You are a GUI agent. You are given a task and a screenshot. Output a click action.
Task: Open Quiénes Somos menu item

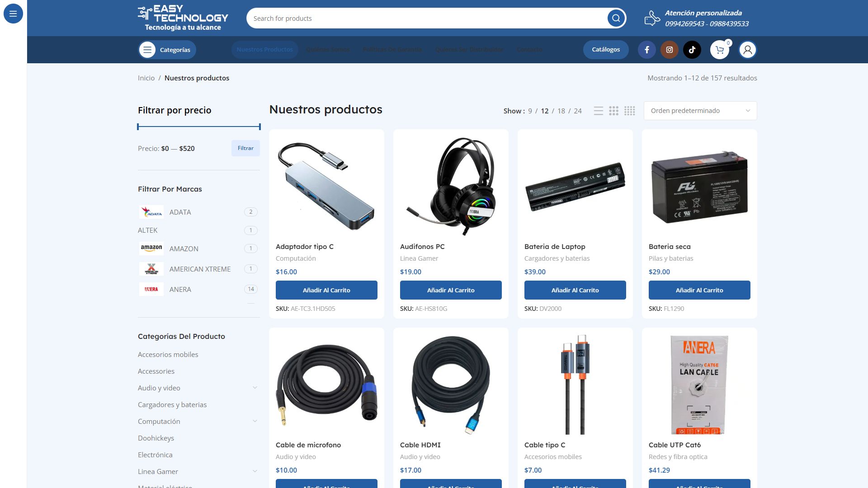328,50
